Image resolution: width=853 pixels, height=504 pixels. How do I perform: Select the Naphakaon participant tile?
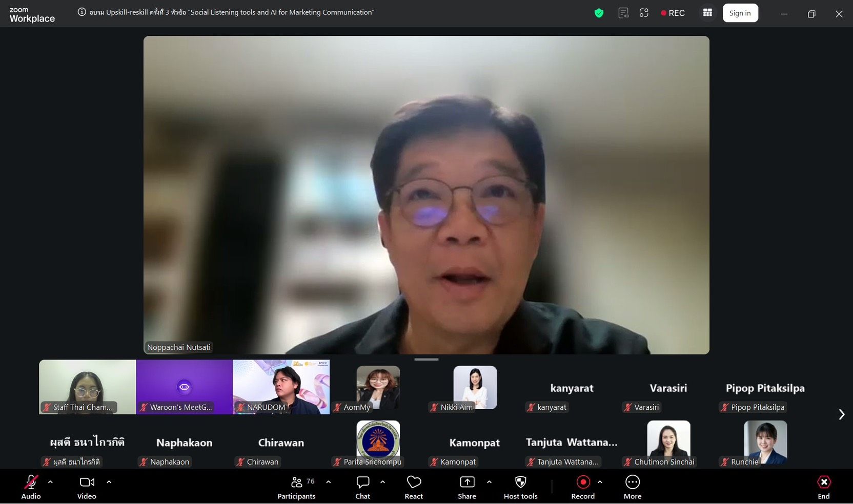pyautogui.click(x=184, y=442)
